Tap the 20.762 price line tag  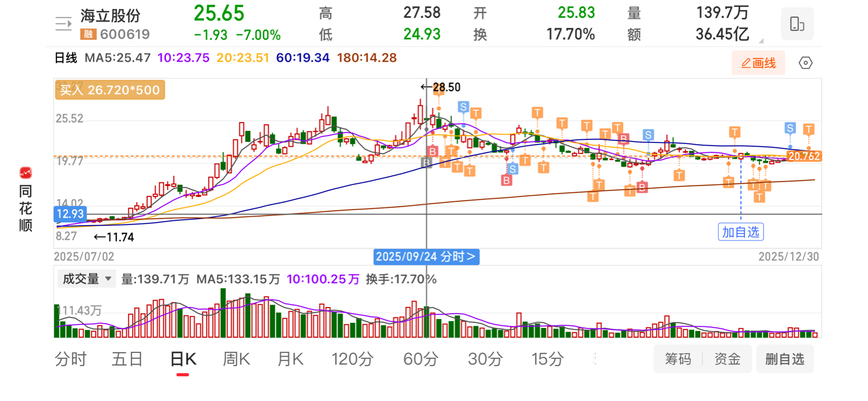point(804,156)
